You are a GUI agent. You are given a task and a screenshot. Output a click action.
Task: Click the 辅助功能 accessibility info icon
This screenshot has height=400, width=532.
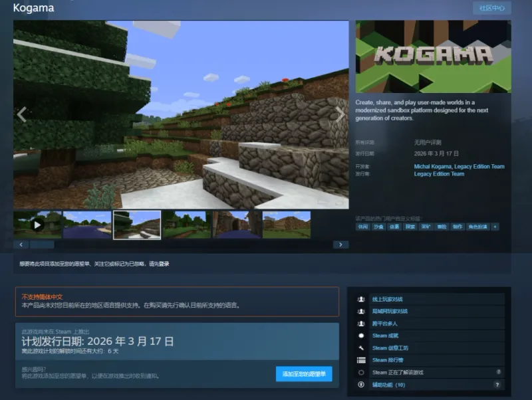click(360, 384)
